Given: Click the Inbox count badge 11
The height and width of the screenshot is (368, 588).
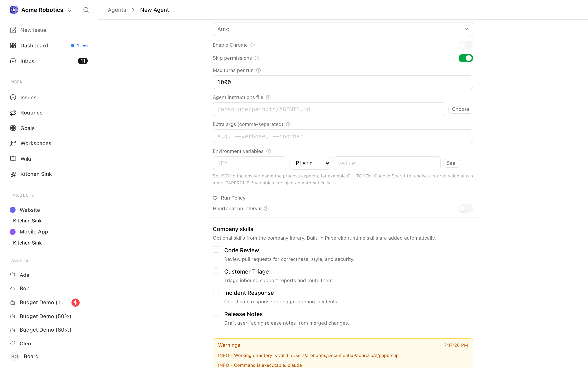Looking at the screenshot, I should pos(83,61).
